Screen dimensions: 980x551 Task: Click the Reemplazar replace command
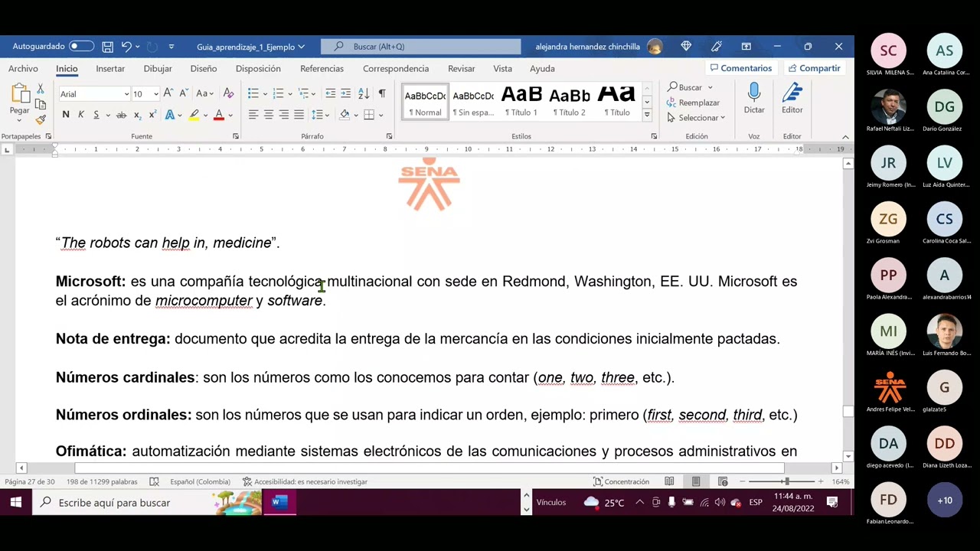coord(693,103)
